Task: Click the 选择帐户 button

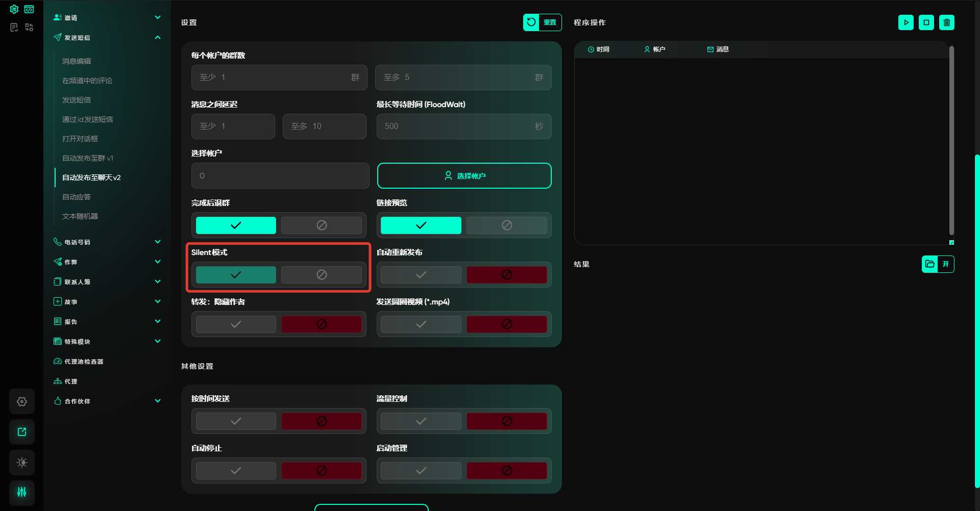Action: (x=464, y=176)
